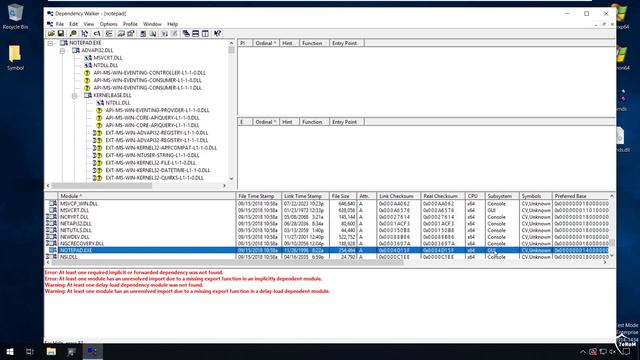Screen dimensions: 640x360
Task: Click the ADVAPI32.DLL module icon in the tree
Action: (x=76, y=50)
